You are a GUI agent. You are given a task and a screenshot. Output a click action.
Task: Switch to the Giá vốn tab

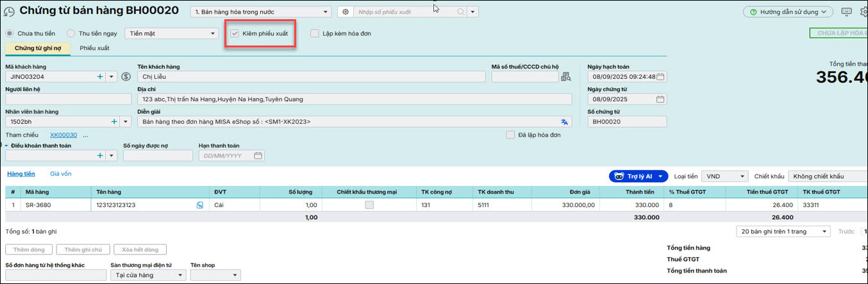[60, 174]
